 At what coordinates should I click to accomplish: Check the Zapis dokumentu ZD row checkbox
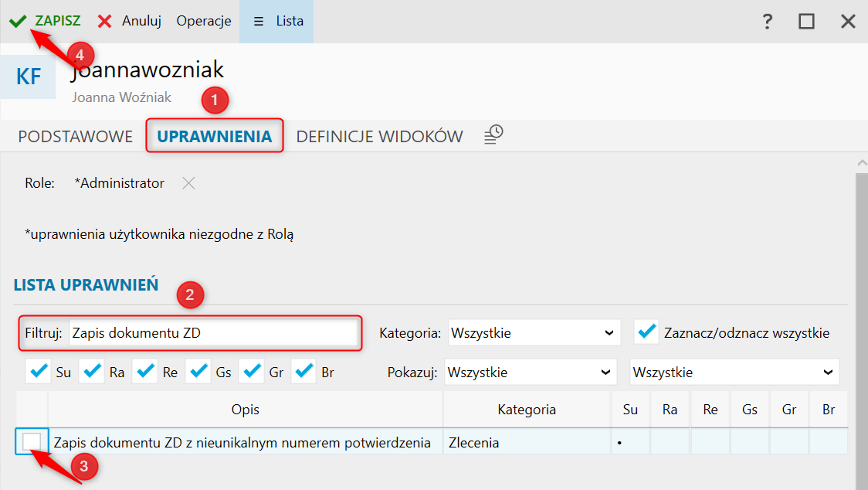pos(32,442)
